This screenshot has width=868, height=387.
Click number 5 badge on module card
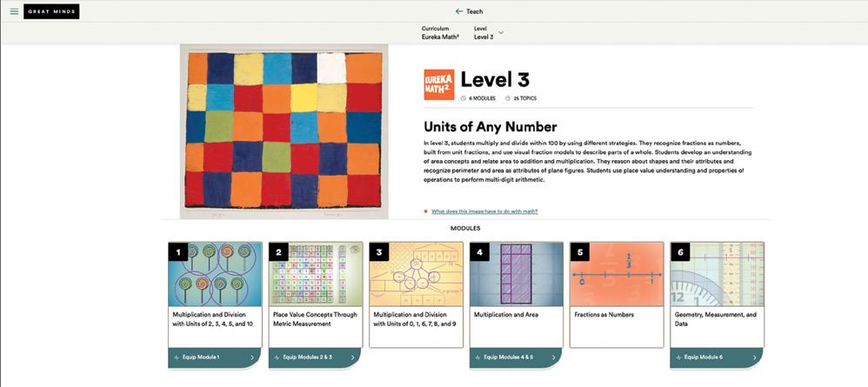579,252
